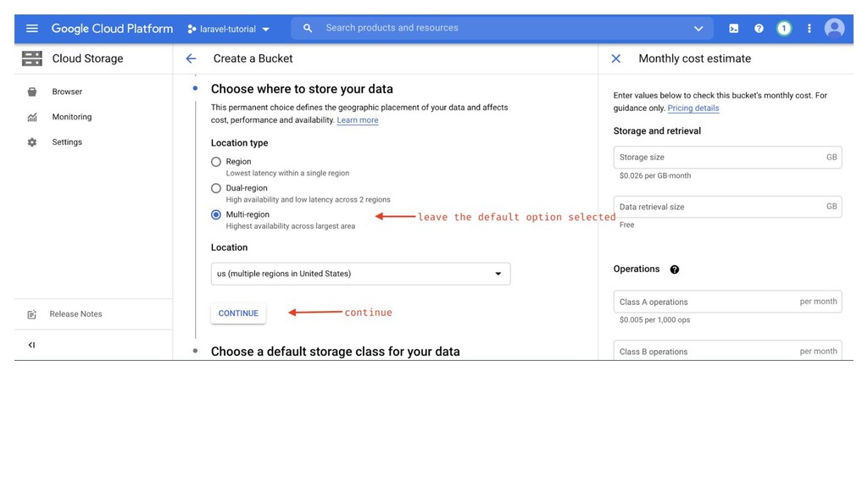Screen dimensions: 868x488
Task: Open Browser in the sidebar
Action: point(67,91)
